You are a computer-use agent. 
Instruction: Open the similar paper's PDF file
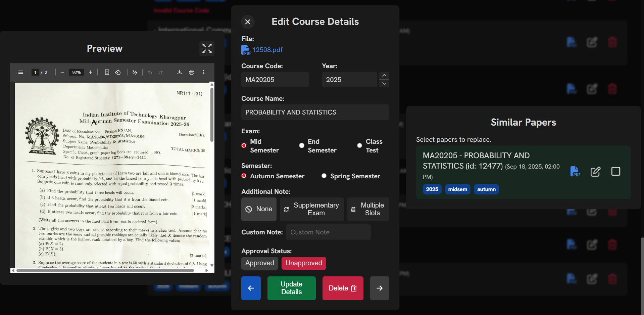coord(575,172)
